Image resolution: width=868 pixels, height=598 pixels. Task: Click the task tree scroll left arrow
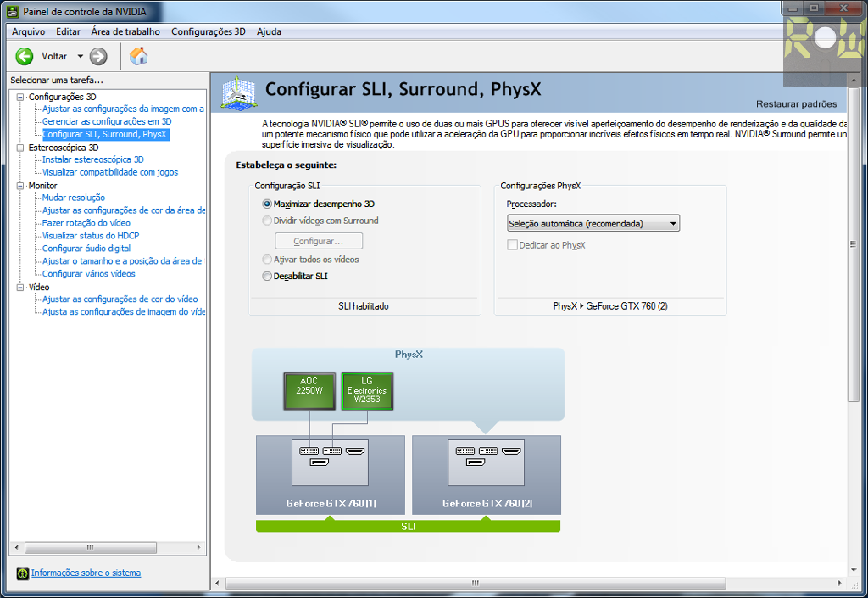pyautogui.click(x=17, y=548)
